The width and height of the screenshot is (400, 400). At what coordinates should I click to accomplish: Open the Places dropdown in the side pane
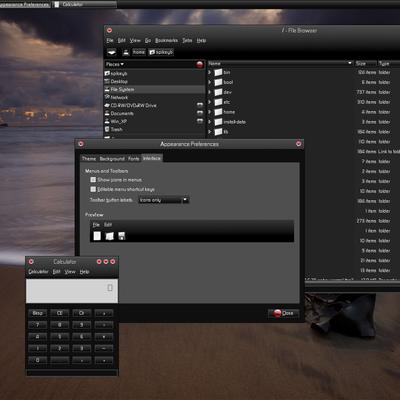(x=115, y=64)
